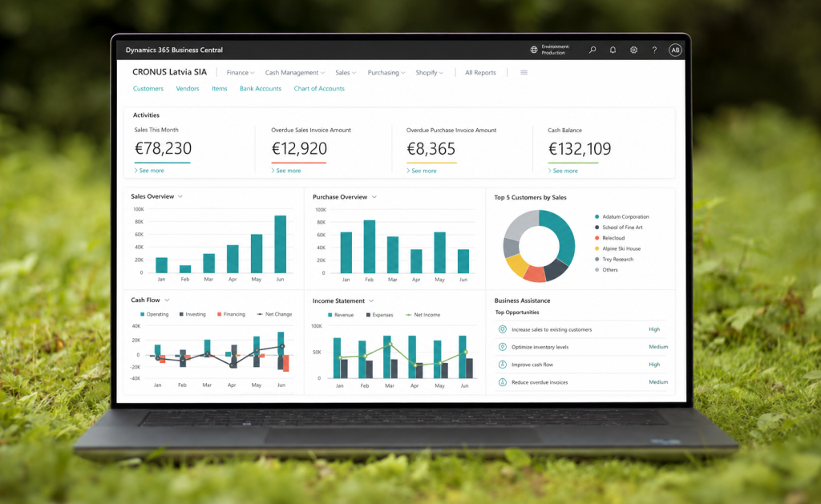Image resolution: width=821 pixels, height=504 pixels.
Task: Toggle the Net Change legend entry
Action: 274,315
